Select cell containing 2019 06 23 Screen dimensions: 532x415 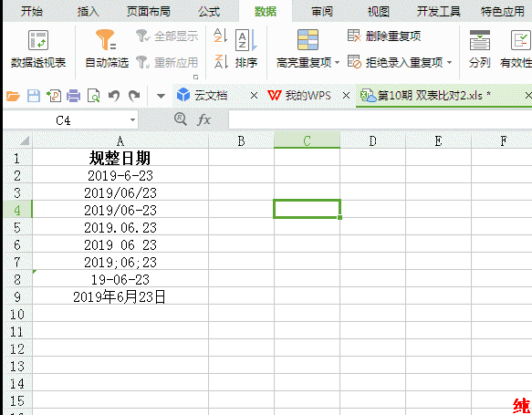click(x=120, y=244)
